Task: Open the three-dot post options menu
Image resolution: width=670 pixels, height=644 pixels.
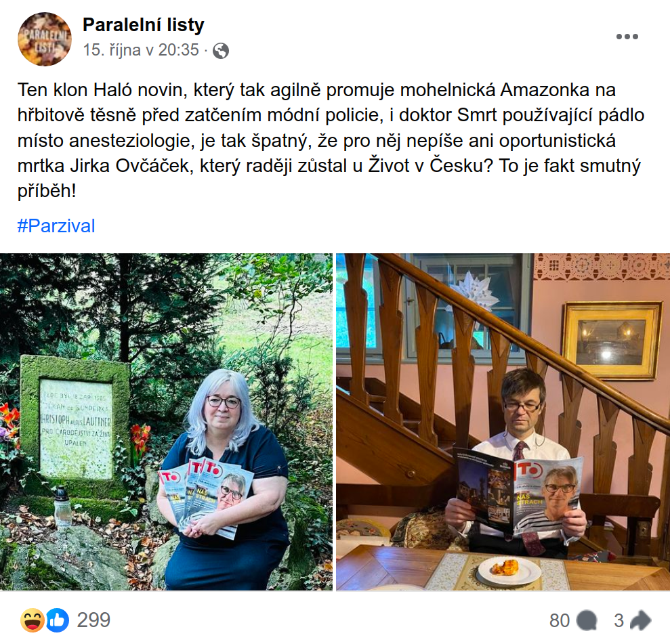Action: click(627, 37)
